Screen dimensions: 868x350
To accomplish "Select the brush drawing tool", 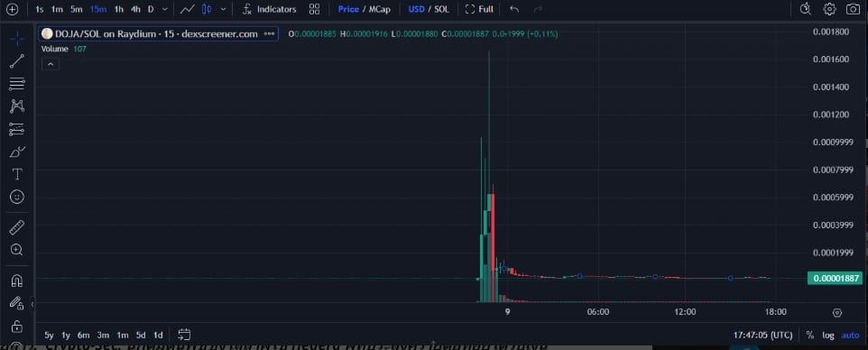I will (x=17, y=152).
